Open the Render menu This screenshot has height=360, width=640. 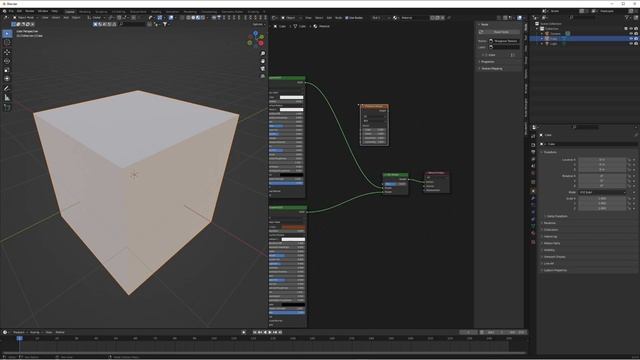pos(29,11)
